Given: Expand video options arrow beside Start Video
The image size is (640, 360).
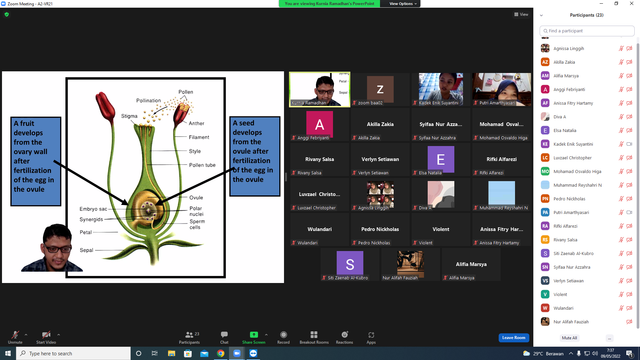Looking at the screenshot, I should coord(58,335).
